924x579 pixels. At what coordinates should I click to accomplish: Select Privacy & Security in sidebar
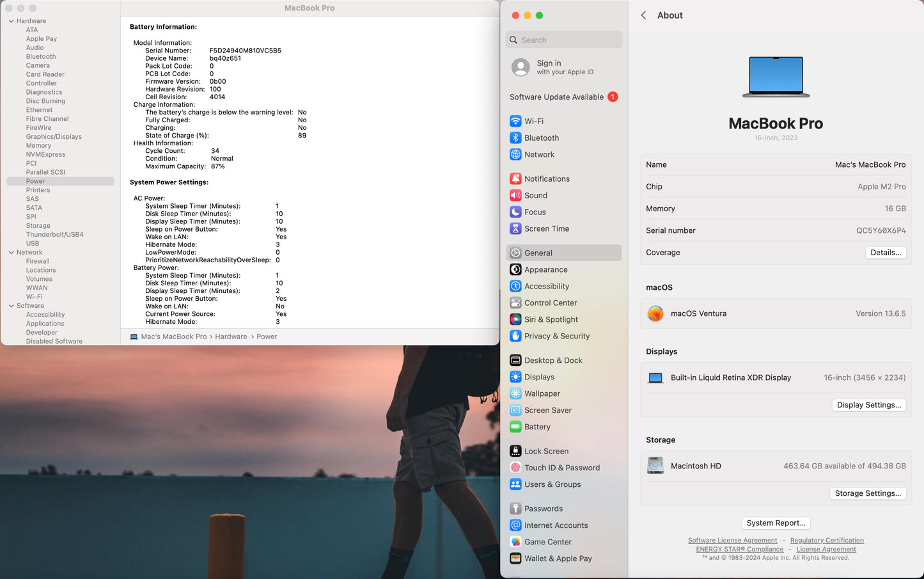pos(556,336)
